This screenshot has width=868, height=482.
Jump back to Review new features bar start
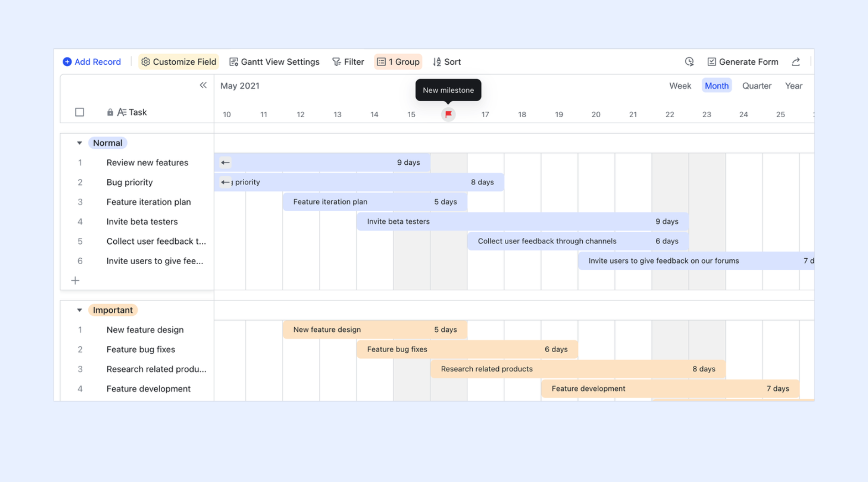click(225, 162)
